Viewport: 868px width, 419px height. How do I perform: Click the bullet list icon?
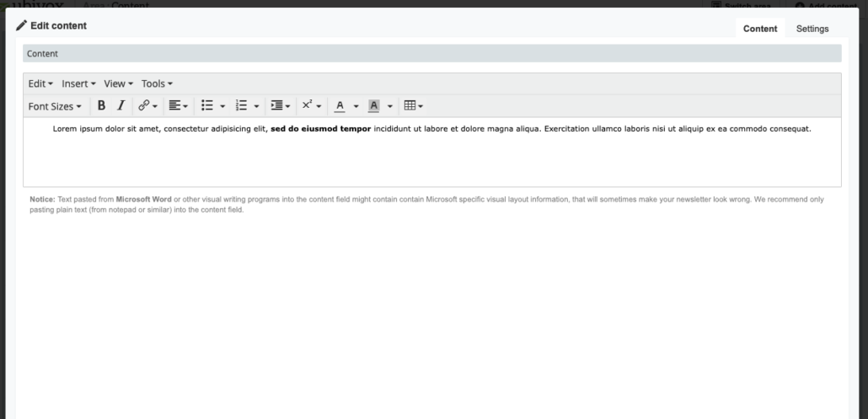click(x=207, y=105)
